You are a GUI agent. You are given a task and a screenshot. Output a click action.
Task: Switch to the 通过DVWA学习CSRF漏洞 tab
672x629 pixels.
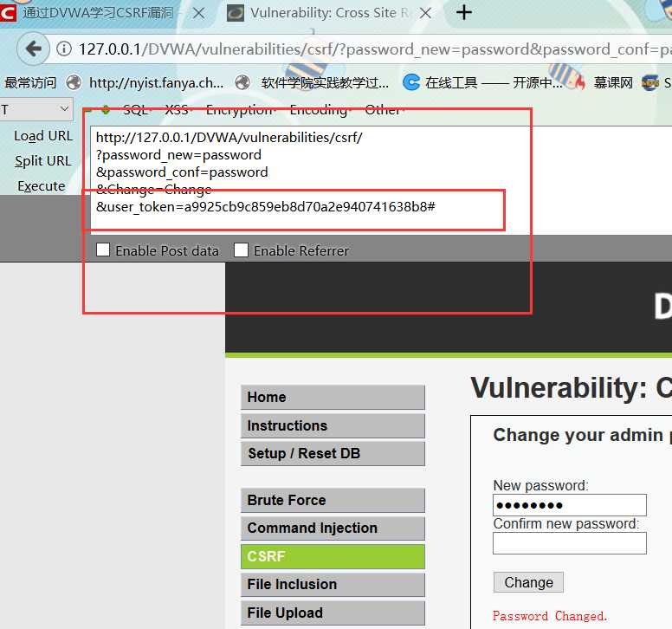(98, 13)
